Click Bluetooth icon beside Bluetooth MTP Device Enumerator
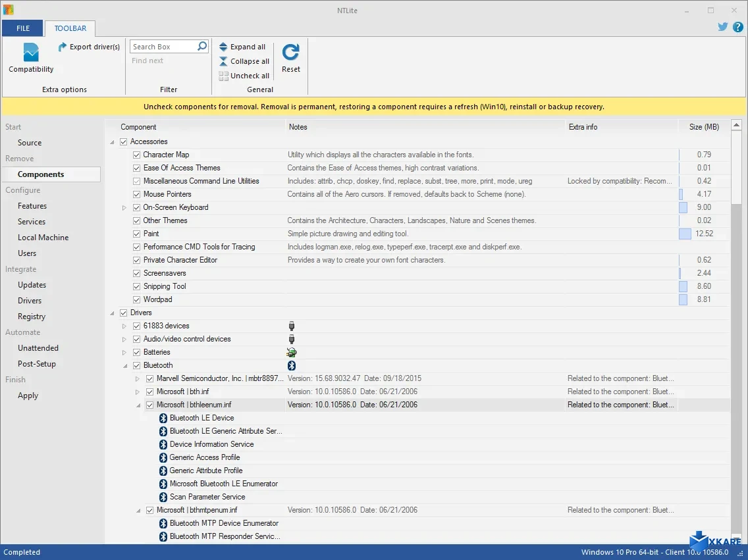The height and width of the screenshot is (560, 748). click(163, 523)
